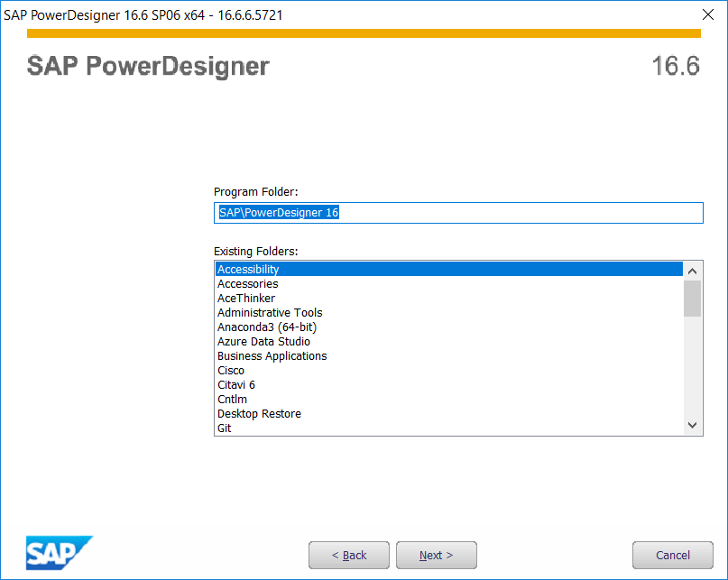The height and width of the screenshot is (580, 728).
Task: Pick the Git folder entry
Action: click(x=449, y=428)
